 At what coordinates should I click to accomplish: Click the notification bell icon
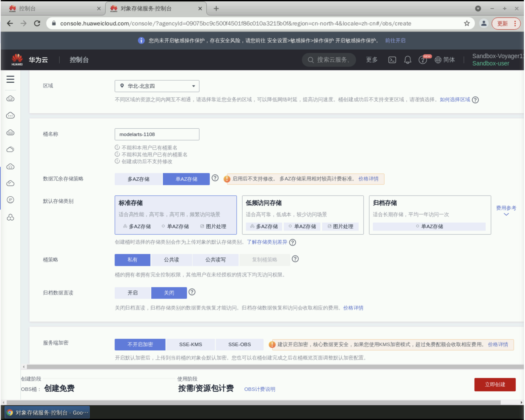(408, 60)
